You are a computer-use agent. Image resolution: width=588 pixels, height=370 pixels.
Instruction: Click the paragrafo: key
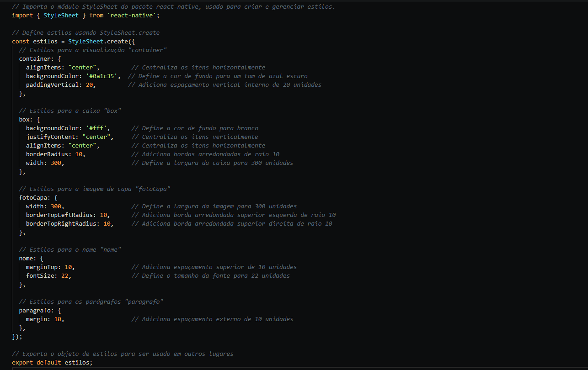pyautogui.click(x=36, y=310)
